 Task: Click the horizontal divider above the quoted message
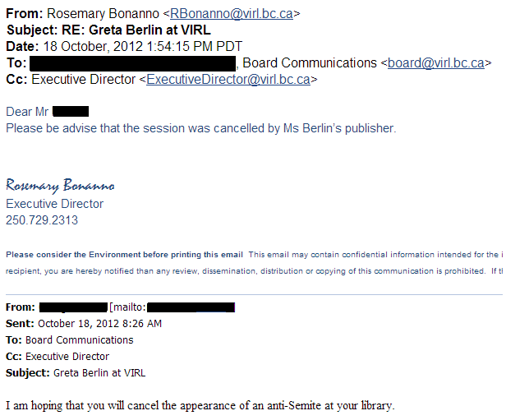point(254,294)
